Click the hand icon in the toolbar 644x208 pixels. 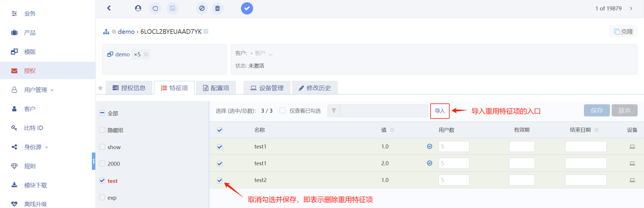(155, 8)
